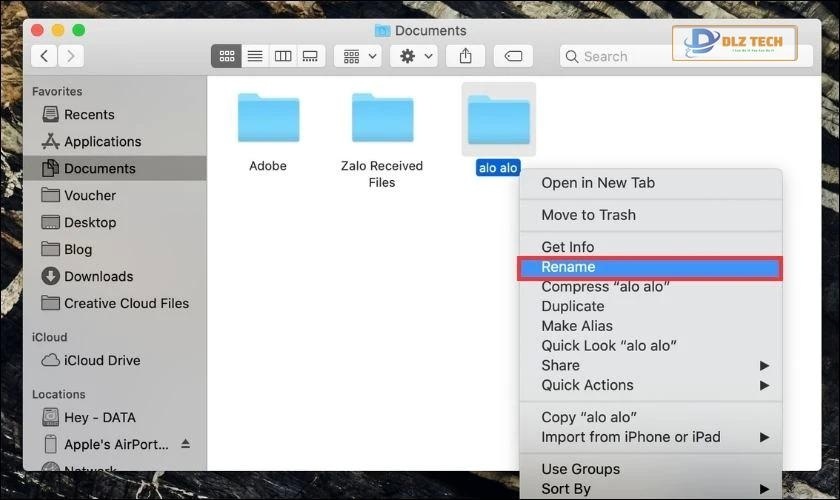Viewport: 840px width, 500px height.
Task: Click the Share toolbar icon
Action: [465, 56]
